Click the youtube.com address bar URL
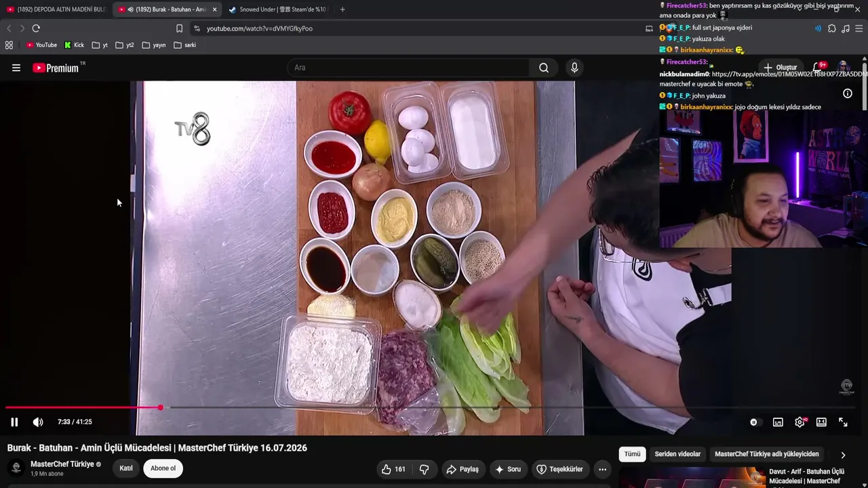 pyautogui.click(x=260, y=28)
